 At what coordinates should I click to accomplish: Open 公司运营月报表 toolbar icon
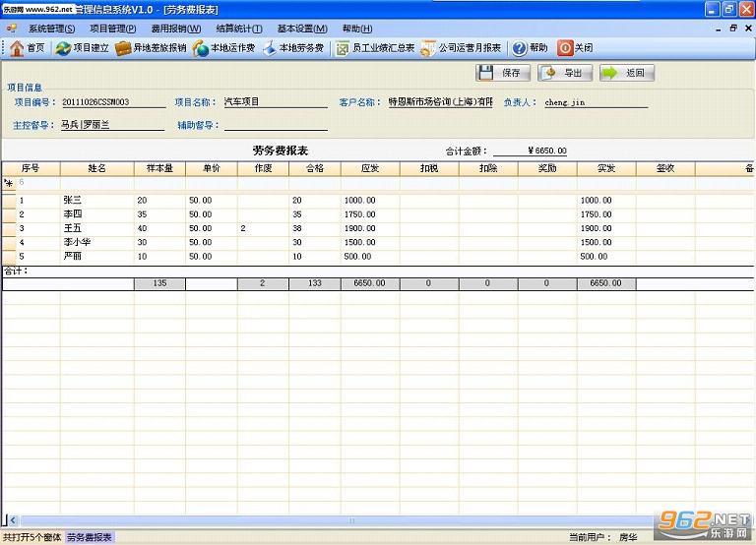tap(428, 47)
